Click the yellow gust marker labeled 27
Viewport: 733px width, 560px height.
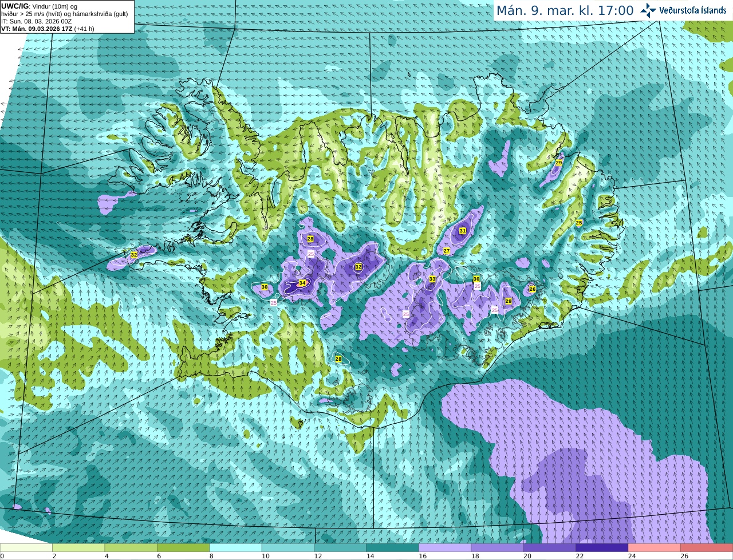point(447,251)
